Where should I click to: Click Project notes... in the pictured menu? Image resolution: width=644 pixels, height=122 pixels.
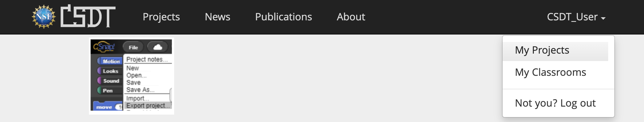(x=147, y=59)
